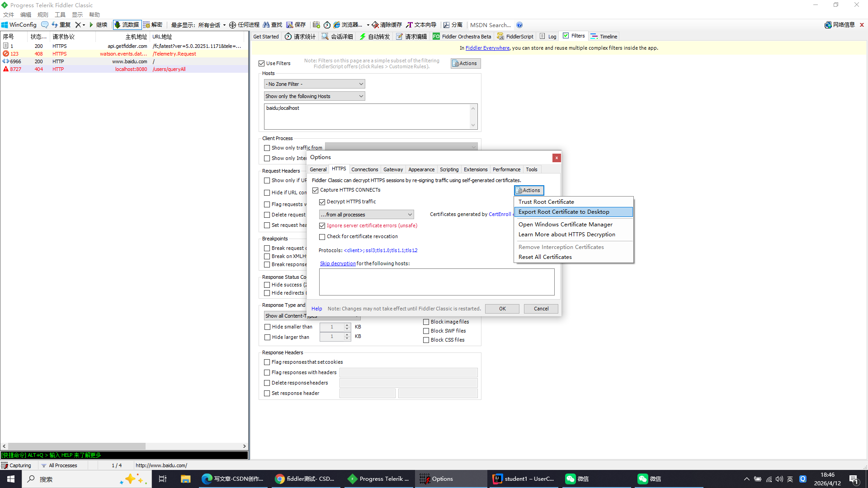
Task: Uncheck Decrypt HTTPS traffic
Action: click(322, 202)
